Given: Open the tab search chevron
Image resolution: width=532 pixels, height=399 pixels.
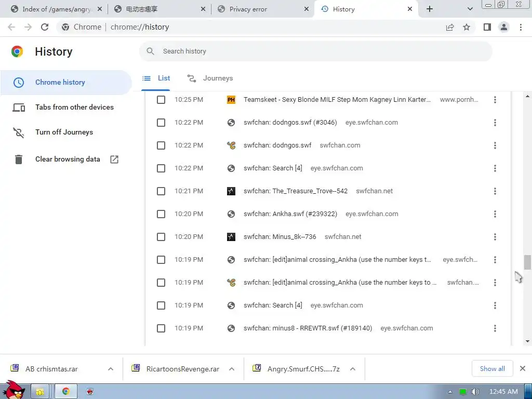Looking at the screenshot, I should (x=470, y=9).
